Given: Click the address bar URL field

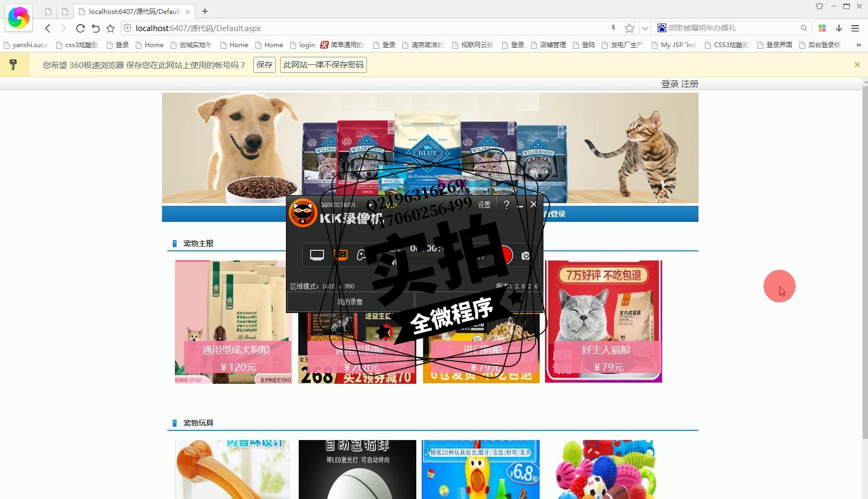Looking at the screenshot, I should click(365, 28).
